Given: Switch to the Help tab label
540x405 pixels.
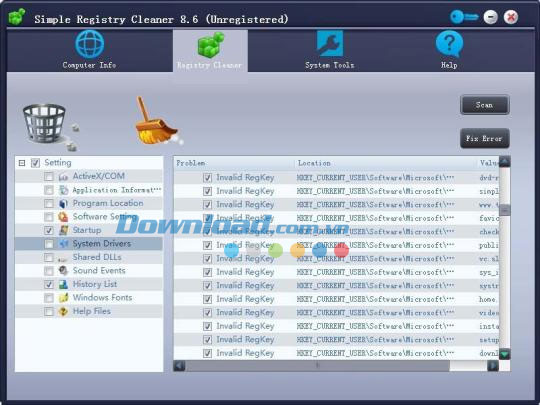Looking at the screenshot, I should (x=449, y=65).
